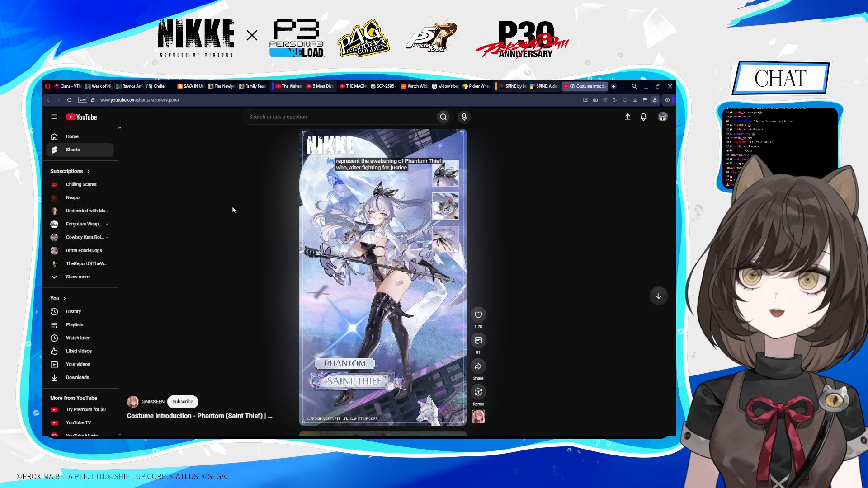
Task: Take a browser snapshot with camera icon
Action: 595,100
